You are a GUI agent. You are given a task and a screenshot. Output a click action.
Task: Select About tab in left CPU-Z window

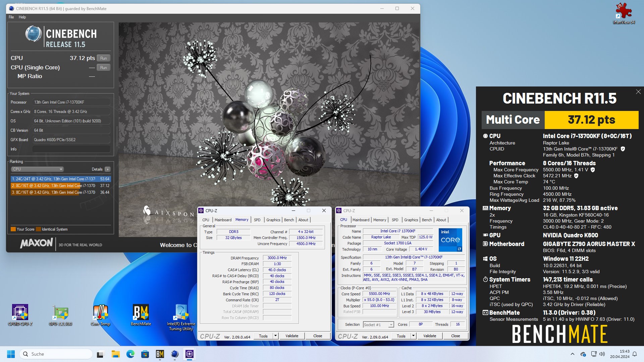[303, 220]
